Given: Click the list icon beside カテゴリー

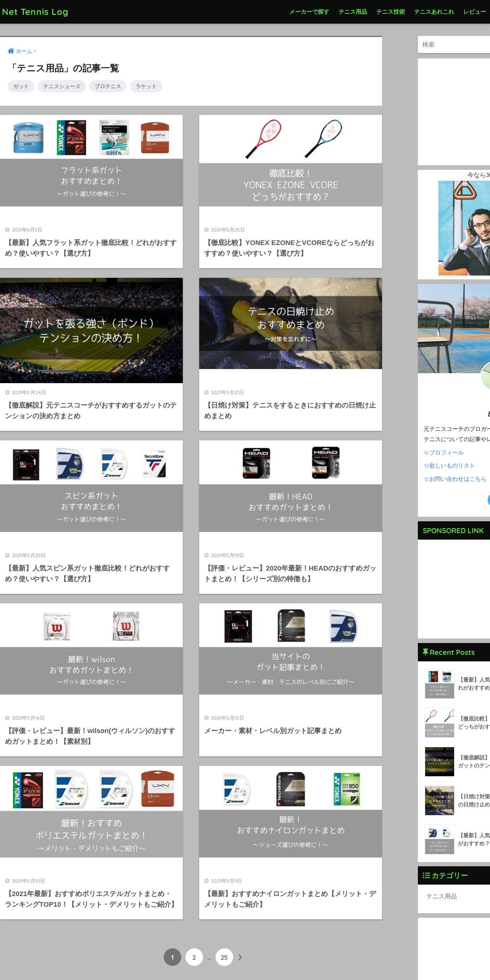Looking at the screenshot, I should pyautogui.click(x=426, y=875).
